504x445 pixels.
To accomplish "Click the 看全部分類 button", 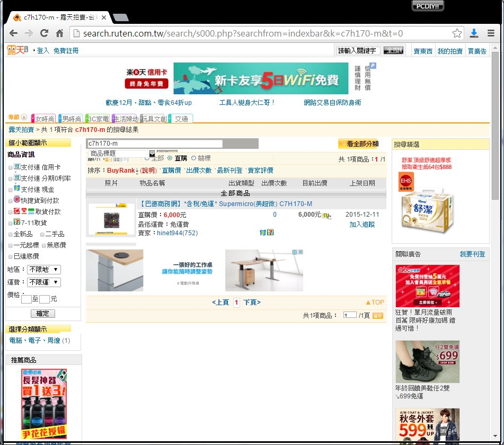I will click(359, 144).
